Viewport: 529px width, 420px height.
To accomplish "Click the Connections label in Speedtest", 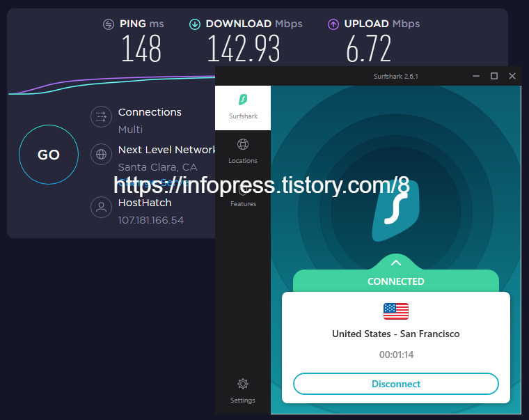I will tap(150, 112).
